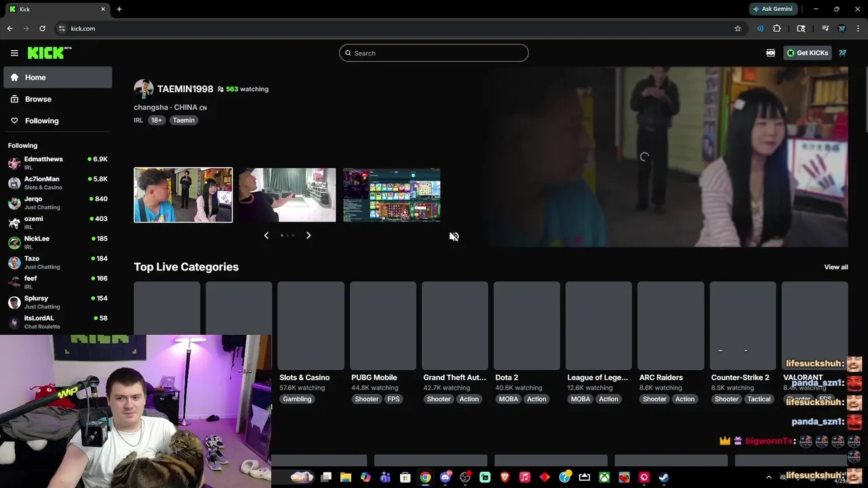Screen dimensions: 868x488
Task: Open Apple Music from the taskbar
Action: pyautogui.click(x=525, y=477)
